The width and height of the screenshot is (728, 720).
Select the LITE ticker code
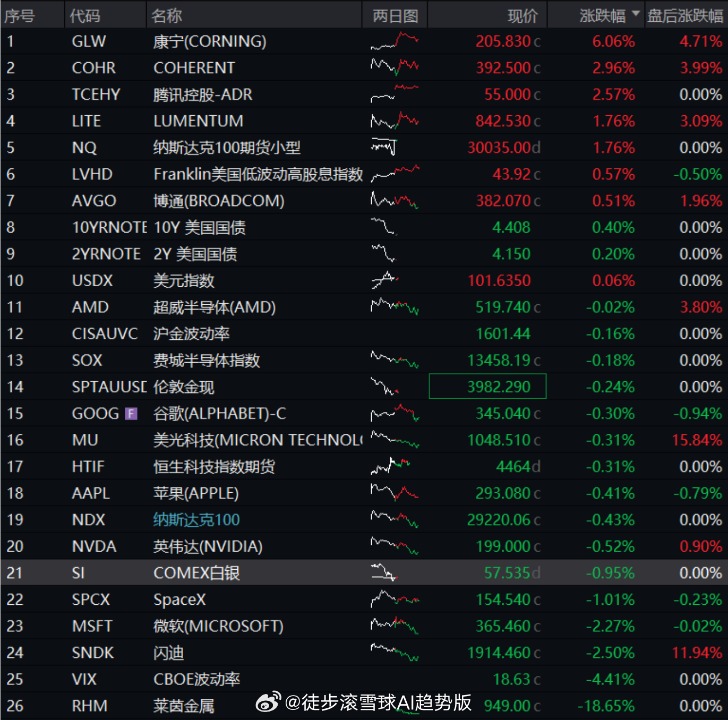point(86,121)
